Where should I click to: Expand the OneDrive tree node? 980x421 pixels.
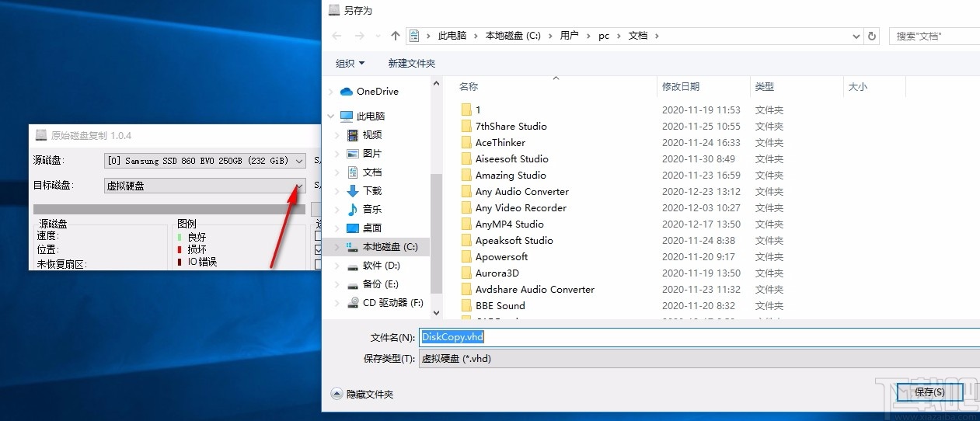[330, 92]
